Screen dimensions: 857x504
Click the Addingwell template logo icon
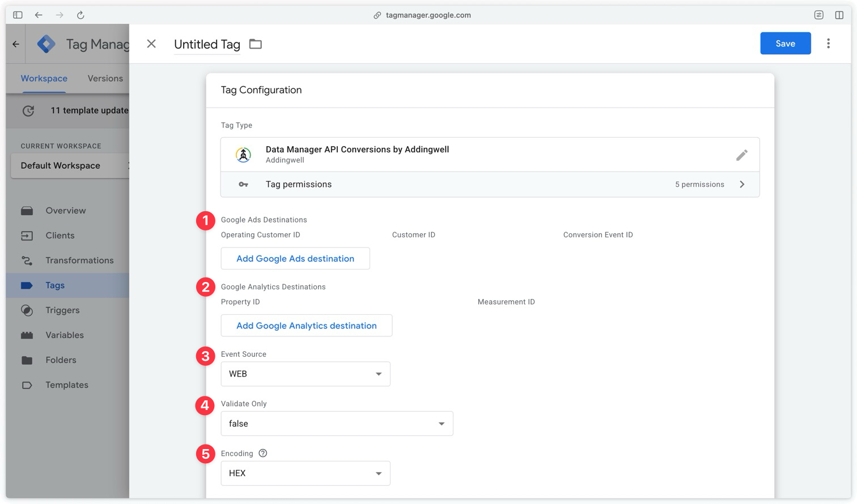coord(243,155)
